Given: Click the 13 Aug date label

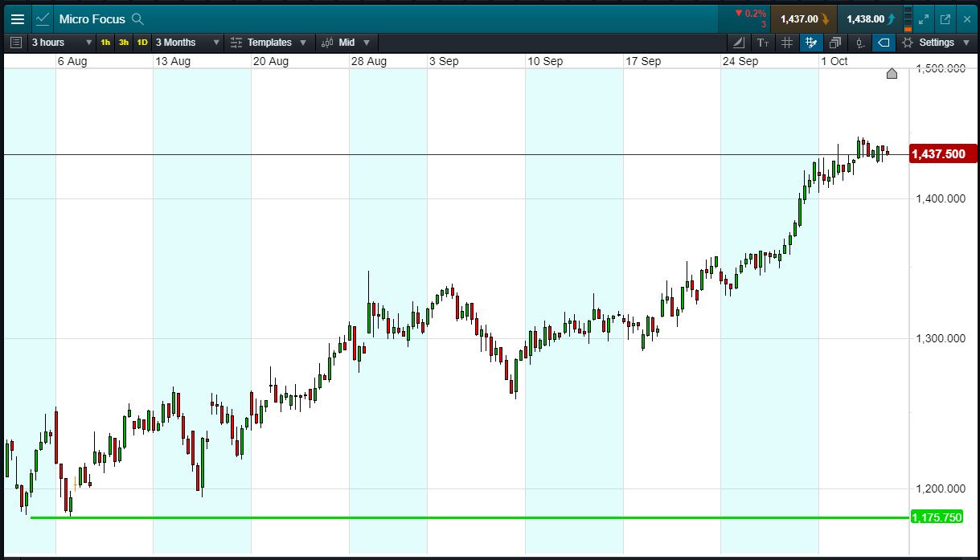Looking at the screenshot, I should coord(173,61).
